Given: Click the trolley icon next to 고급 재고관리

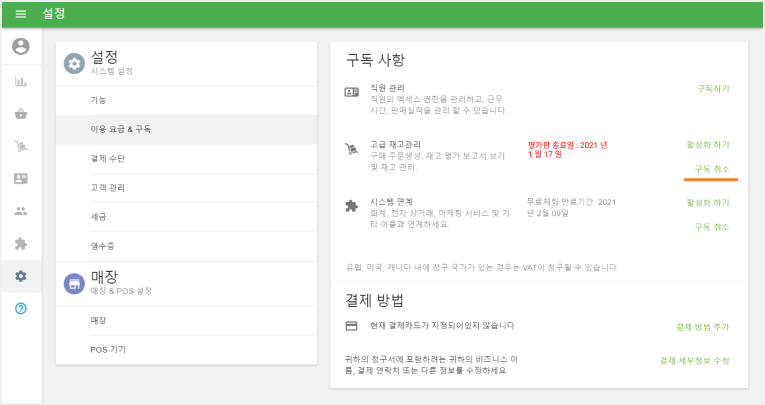Looking at the screenshot, I should point(351,149).
